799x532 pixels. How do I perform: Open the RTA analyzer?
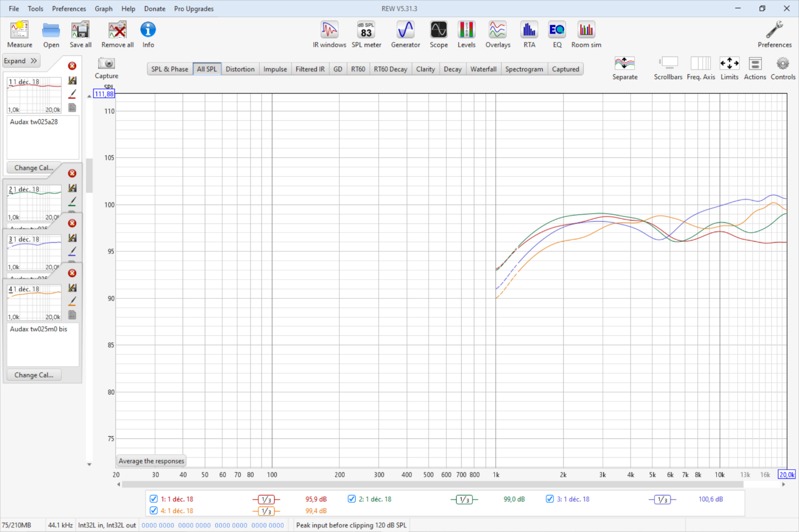pyautogui.click(x=529, y=35)
